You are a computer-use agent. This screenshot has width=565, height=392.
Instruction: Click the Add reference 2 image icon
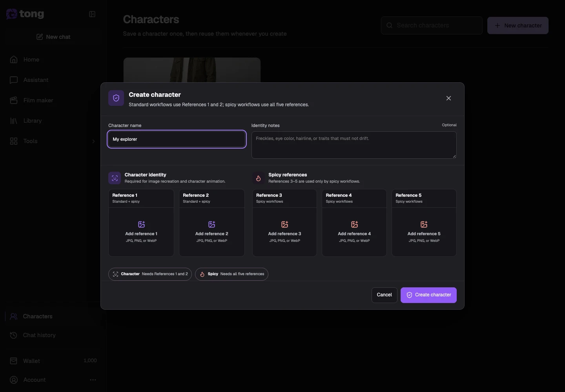[x=212, y=224]
